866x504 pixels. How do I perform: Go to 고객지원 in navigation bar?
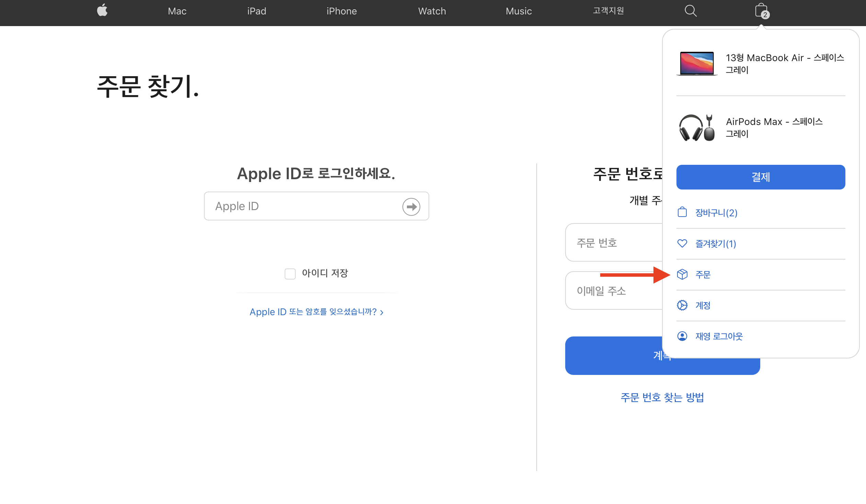(608, 11)
